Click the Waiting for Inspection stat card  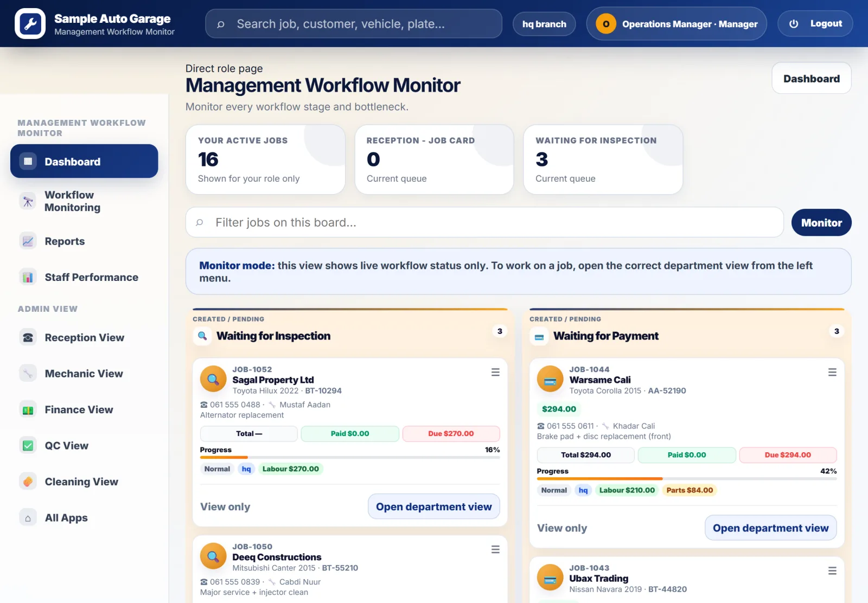(603, 159)
